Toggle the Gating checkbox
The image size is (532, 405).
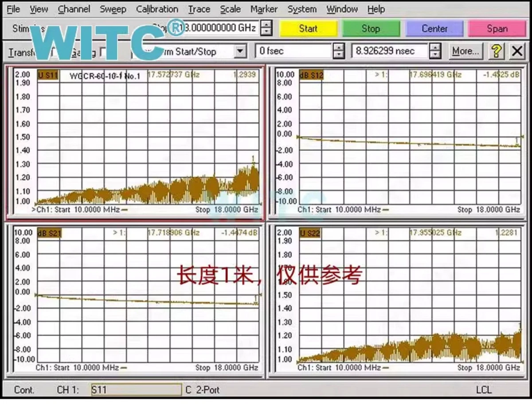tap(104, 52)
